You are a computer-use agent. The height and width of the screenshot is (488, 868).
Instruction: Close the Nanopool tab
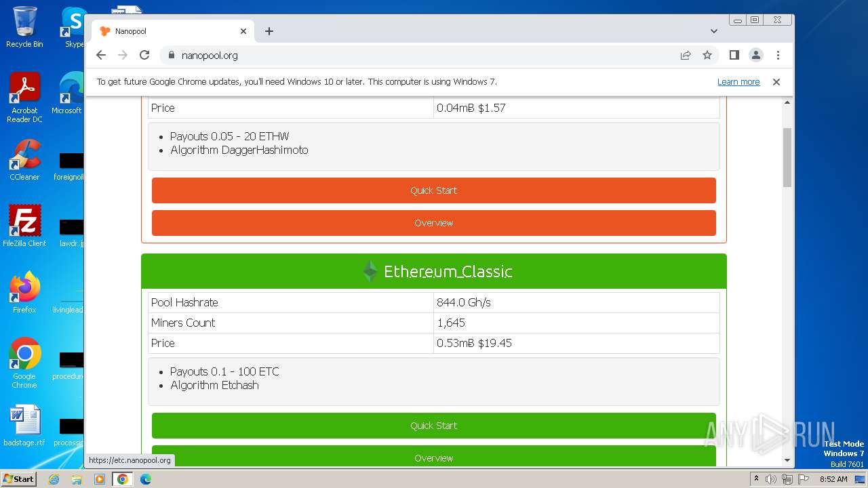(243, 31)
